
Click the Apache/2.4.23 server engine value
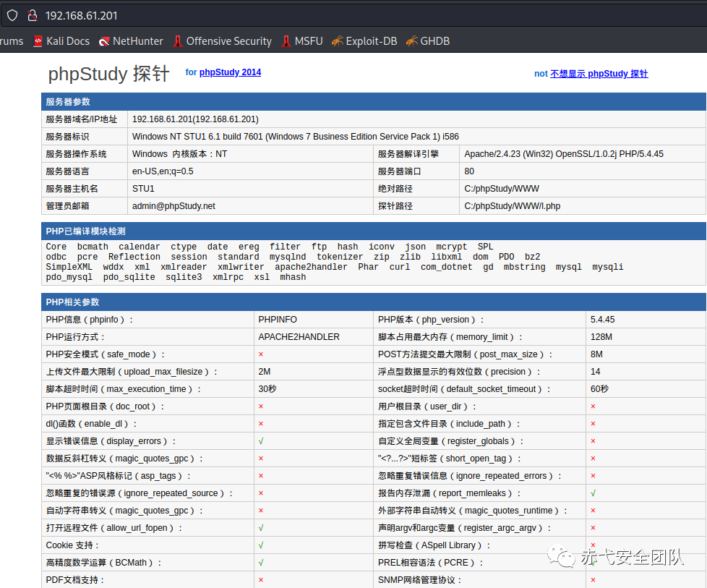(564, 154)
